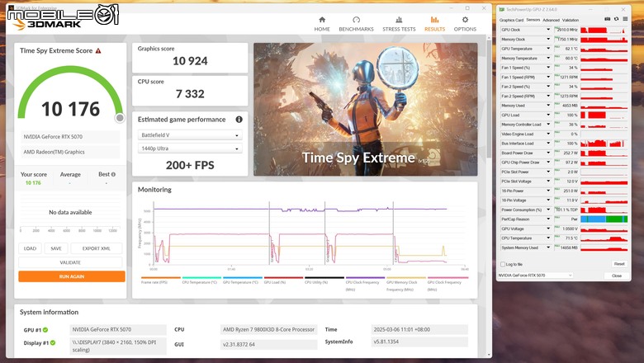Click the EXPORT XML button
This screenshot has height=363, width=644.
97,248
